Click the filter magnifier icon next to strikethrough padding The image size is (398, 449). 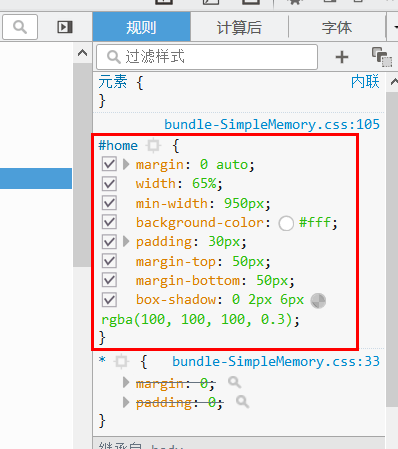coord(243,402)
